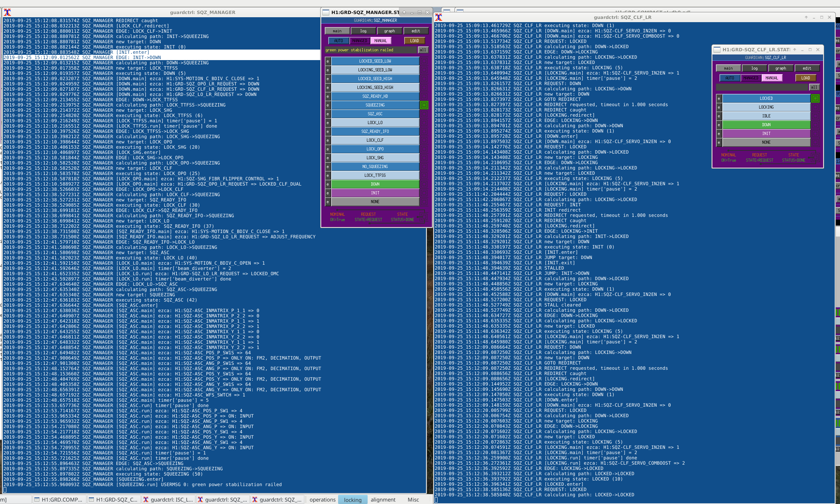Image resolution: width=840 pixels, height=504 pixels.
Task: Set SQZ_MANAGER mode to AUTO
Action: (x=338, y=41)
